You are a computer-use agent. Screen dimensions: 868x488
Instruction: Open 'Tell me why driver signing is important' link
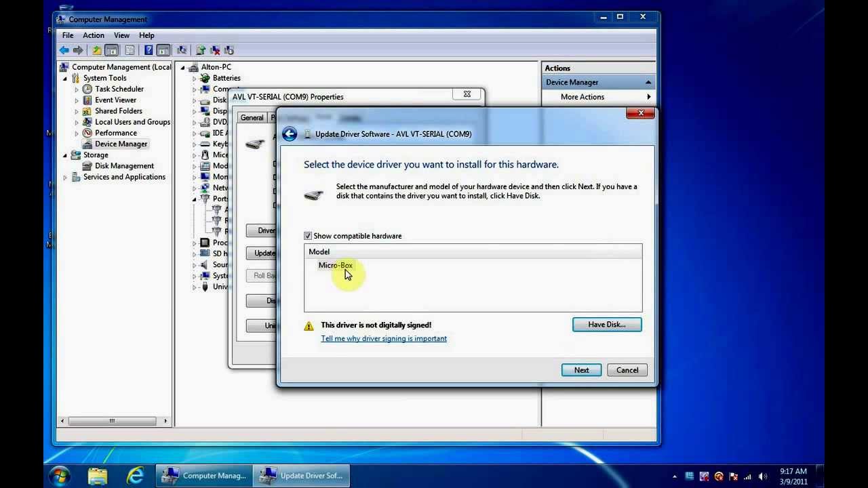point(384,339)
